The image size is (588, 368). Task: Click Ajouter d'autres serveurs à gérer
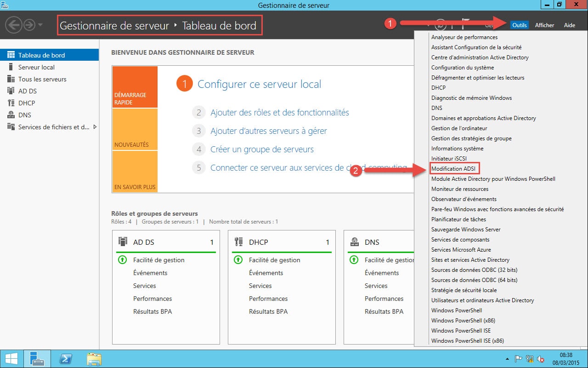pyautogui.click(x=269, y=131)
